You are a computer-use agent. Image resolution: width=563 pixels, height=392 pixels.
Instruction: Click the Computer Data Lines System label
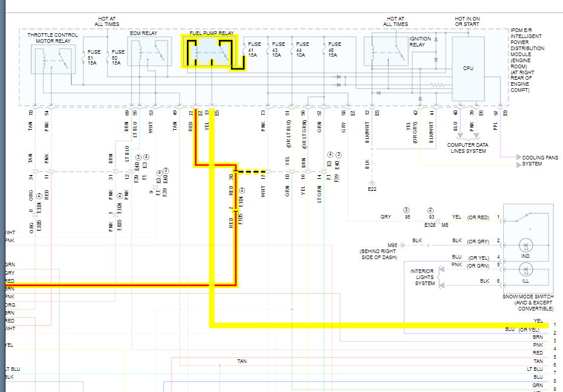467,148
